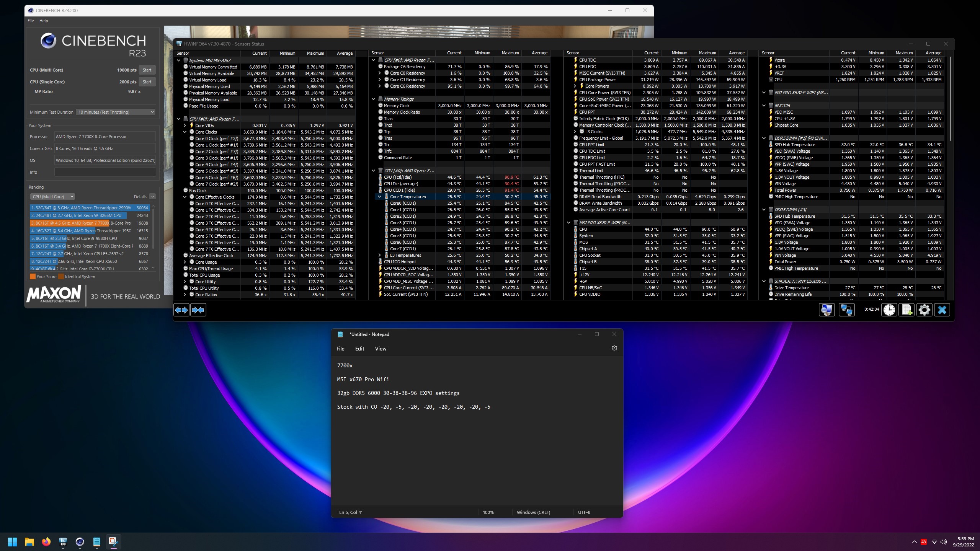980x551 pixels.
Task: Open Notepad settings gear icon
Action: (x=614, y=349)
